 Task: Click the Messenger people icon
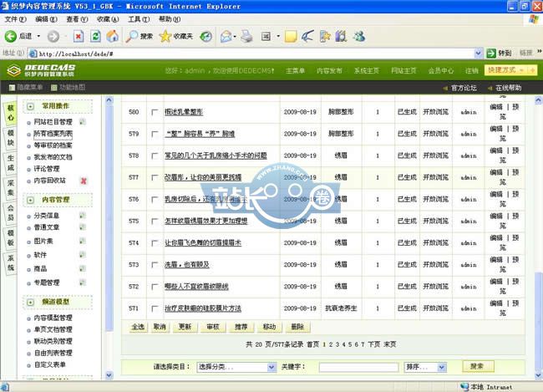359,36
